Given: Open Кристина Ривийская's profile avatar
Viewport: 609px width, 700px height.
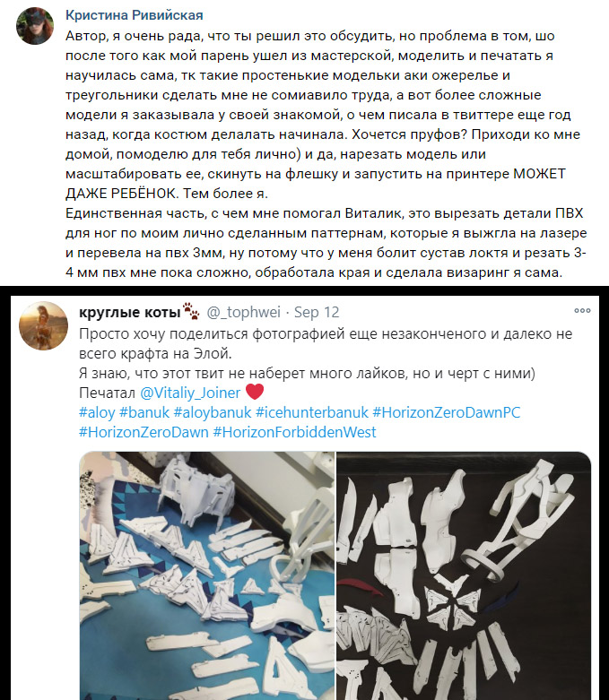Looking at the screenshot, I should [x=34, y=26].
